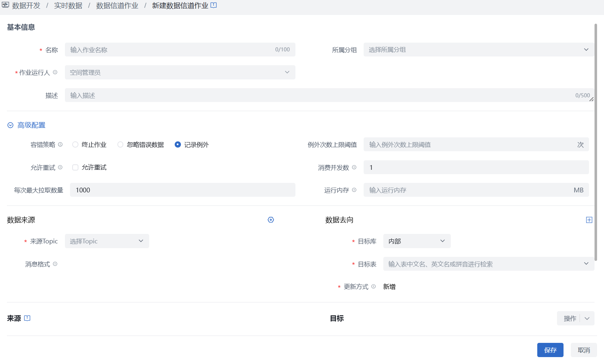
Task: Select 记录例外 radio option
Action: point(178,145)
